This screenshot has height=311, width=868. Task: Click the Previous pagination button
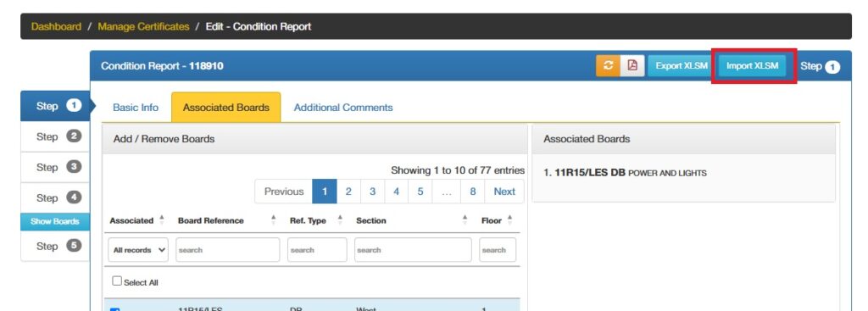(x=283, y=192)
